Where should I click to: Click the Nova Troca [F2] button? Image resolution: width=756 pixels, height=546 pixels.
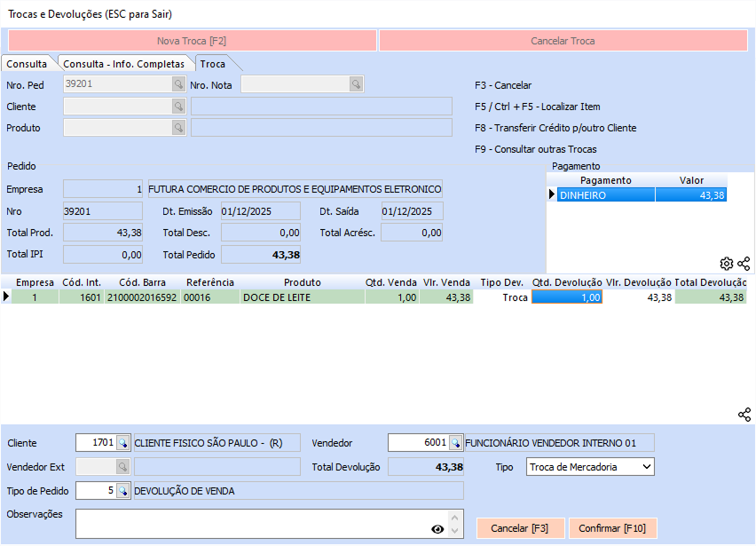(x=192, y=41)
